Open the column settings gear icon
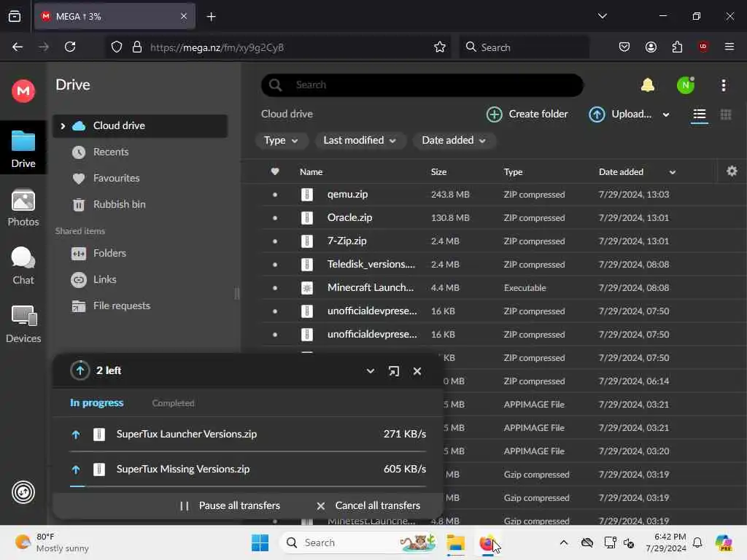Image resolution: width=747 pixels, height=560 pixels. pos(732,171)
